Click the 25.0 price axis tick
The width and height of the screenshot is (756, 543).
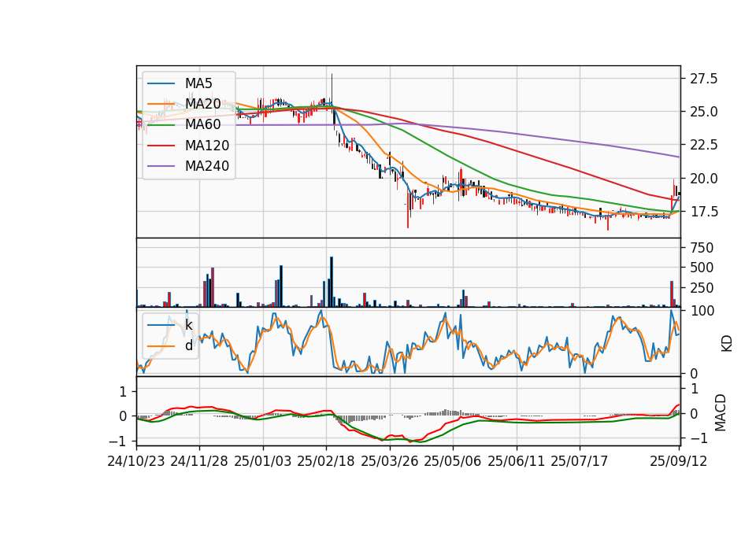pos(703,113)
